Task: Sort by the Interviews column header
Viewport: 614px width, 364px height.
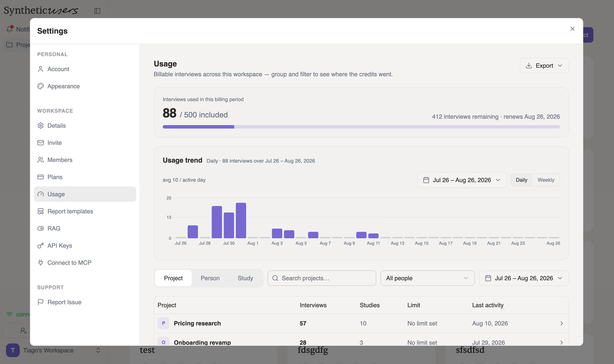Action: coord(313,305)
